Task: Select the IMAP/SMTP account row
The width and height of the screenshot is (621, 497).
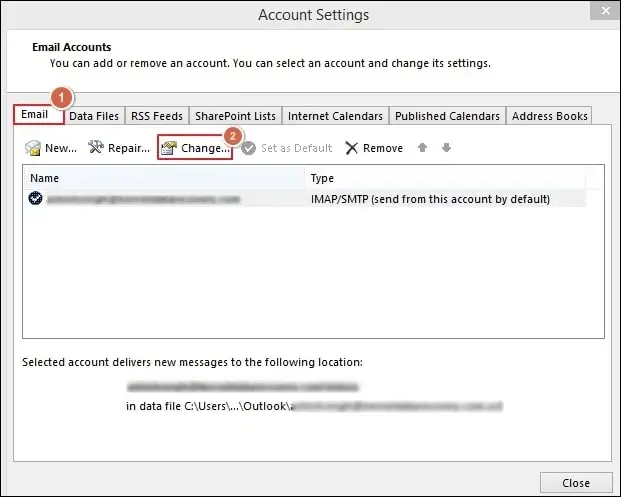Action: pos(430,199)
